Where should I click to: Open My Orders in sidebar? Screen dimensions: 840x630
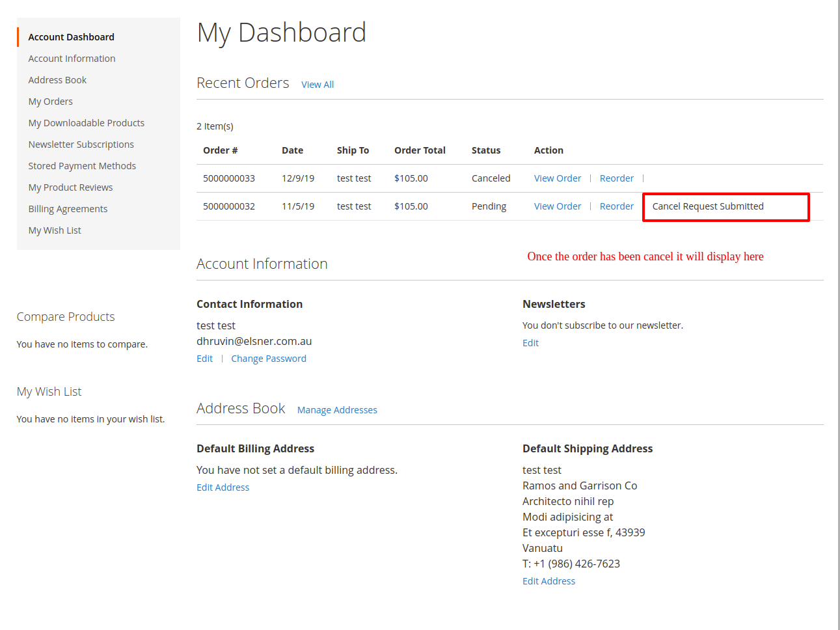[50, 102]
